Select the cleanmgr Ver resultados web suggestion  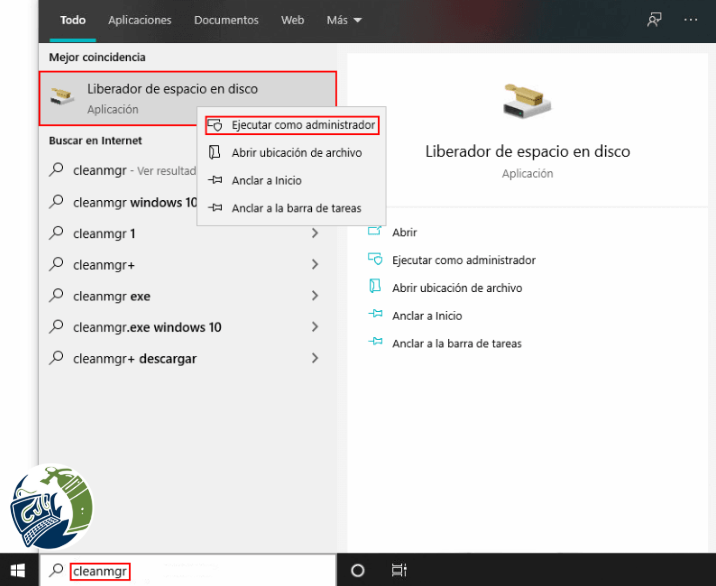pos(122,170)
